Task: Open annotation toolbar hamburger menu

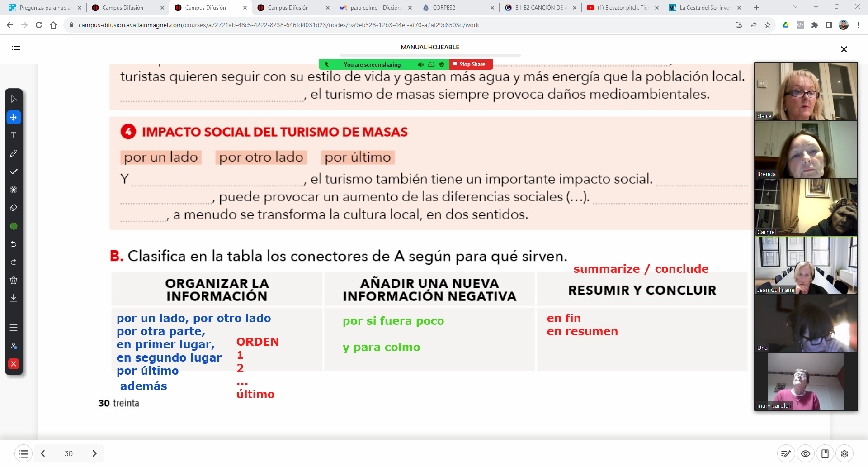Action: [x=14, y=328]
